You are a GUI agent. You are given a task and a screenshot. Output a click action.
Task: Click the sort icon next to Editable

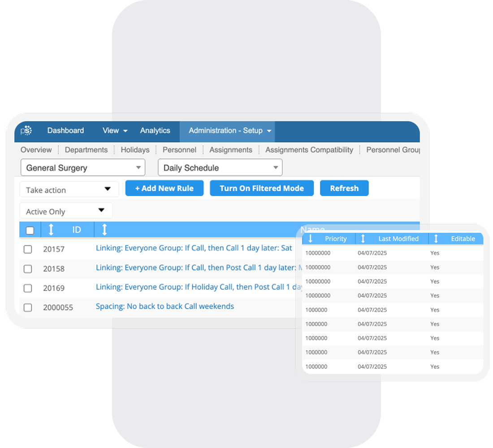[x=436, y=239]
